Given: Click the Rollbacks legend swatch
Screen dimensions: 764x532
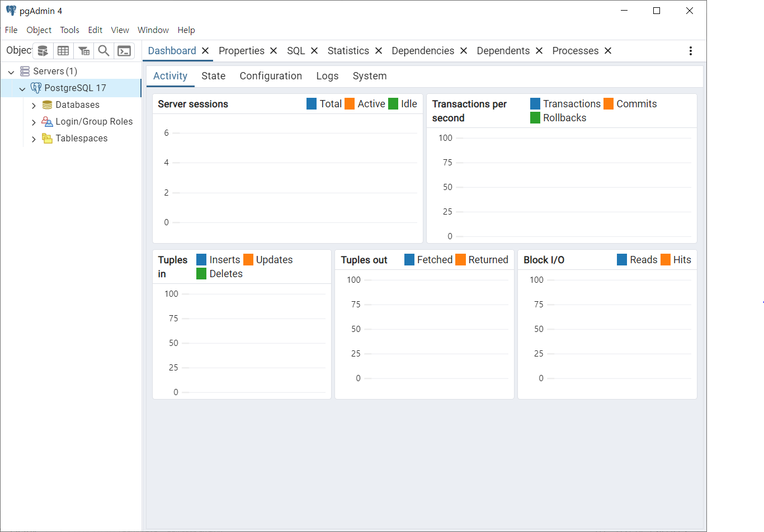Looking at the screenshot, I should coord(535,118).
